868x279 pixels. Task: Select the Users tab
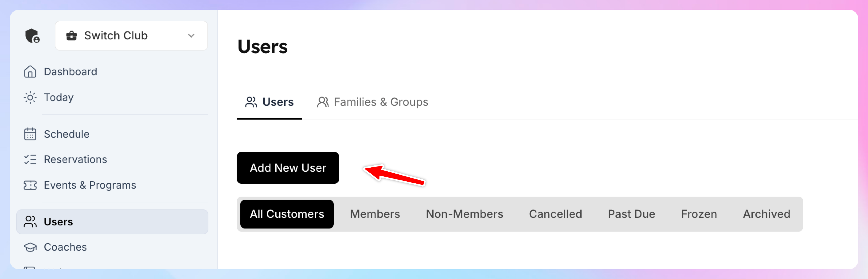(x=269, y=102)
